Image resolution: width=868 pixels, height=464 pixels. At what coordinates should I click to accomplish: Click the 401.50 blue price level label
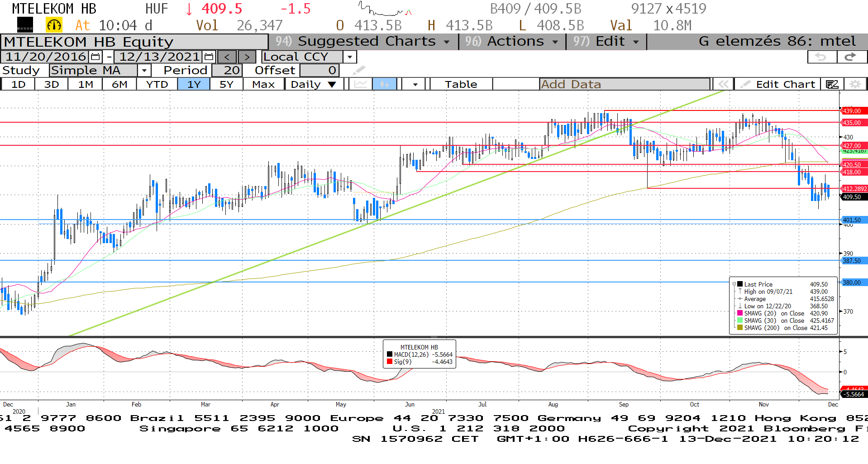[854, 220]
